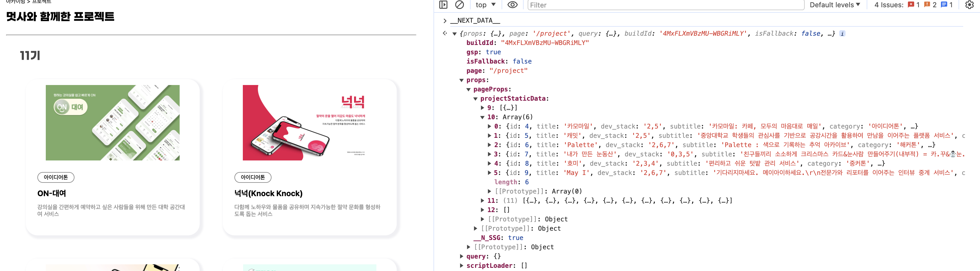Open console settings gear icon

pyautogui.click(x=969, y=5)
